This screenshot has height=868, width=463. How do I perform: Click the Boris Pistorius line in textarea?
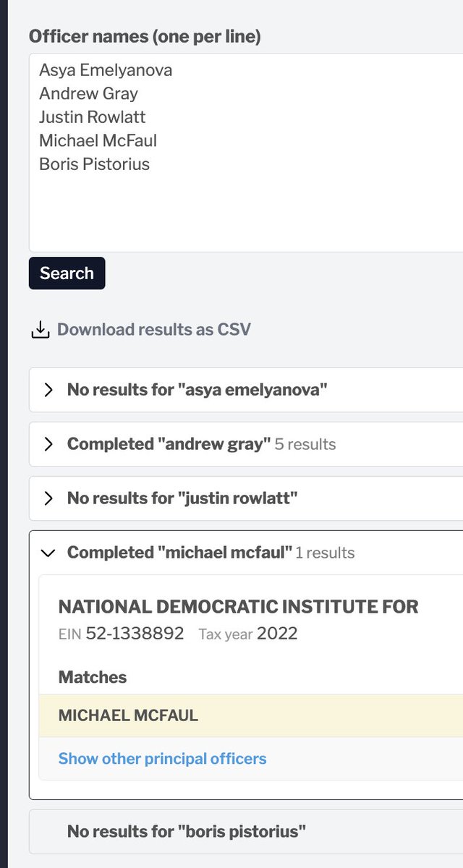pos(94,164)
